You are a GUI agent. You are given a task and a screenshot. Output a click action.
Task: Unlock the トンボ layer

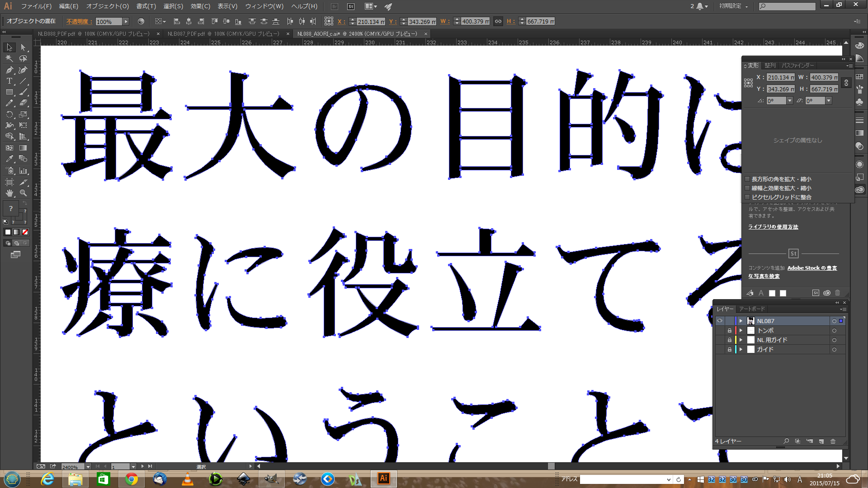729,331
